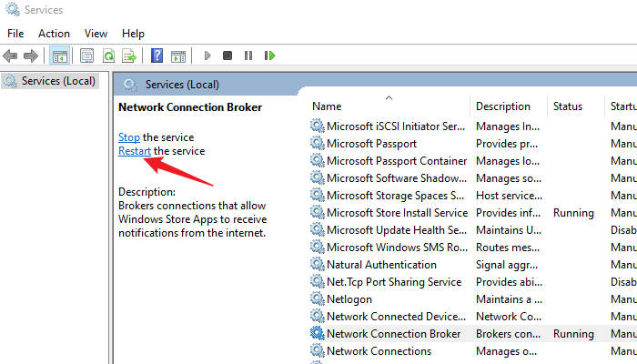This screenshot has height=364, width=637.
Task: Click gear icon of Net.Tcp Port Sharing Service
Action: point(318,281)
